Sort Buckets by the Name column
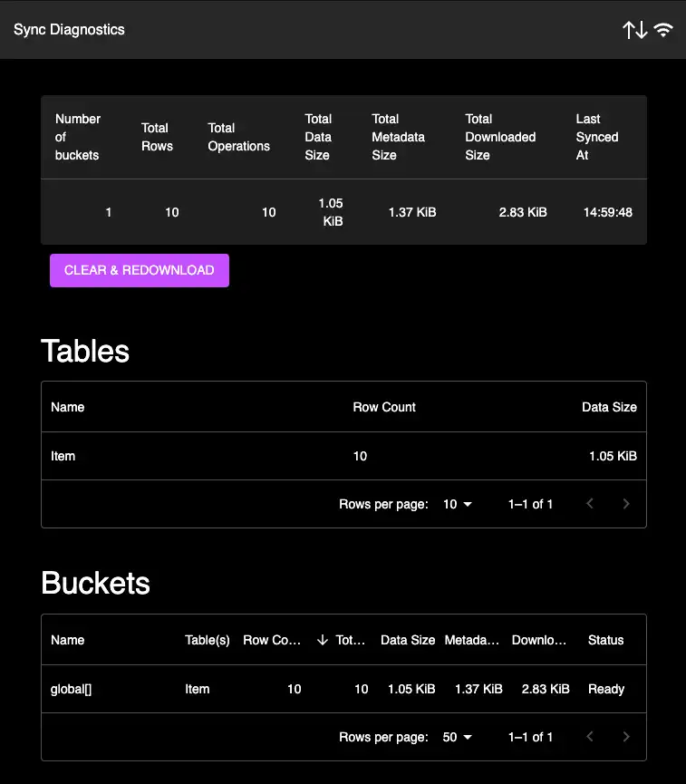 [67, 640]
